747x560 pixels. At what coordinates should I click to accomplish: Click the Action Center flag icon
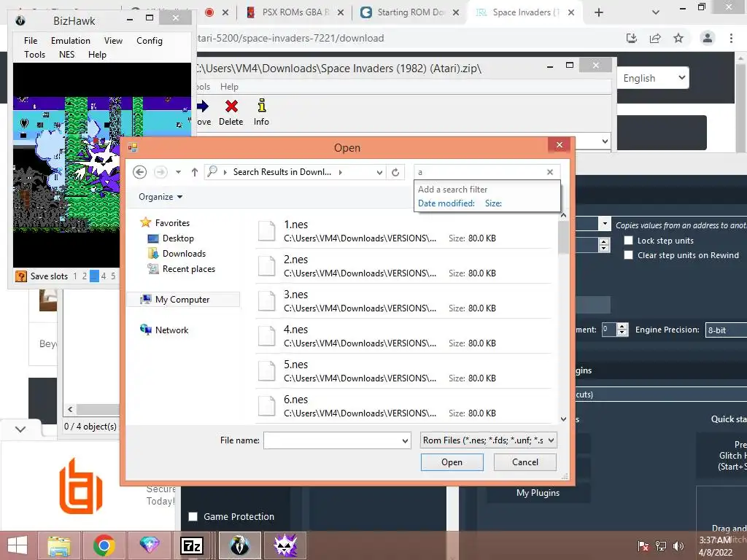(643, 545)
